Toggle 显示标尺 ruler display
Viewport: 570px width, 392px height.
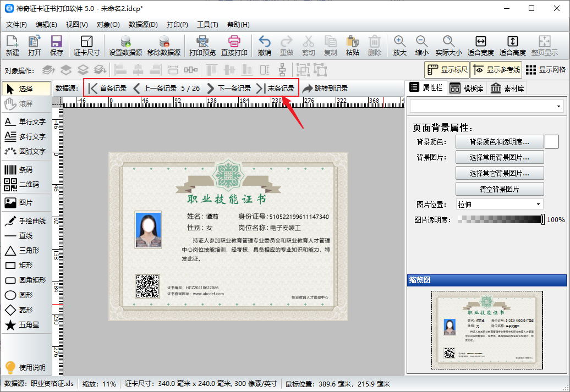pos(447,70)
